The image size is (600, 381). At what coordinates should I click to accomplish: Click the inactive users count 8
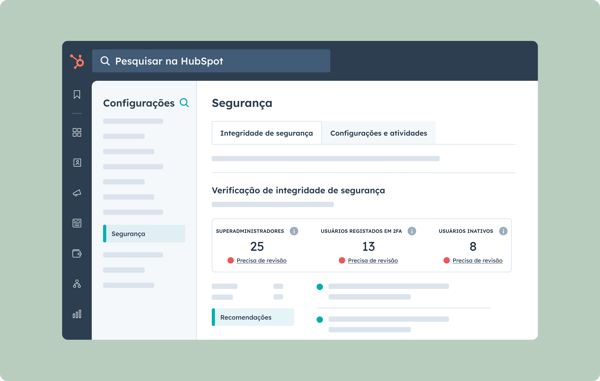[473, 246]
